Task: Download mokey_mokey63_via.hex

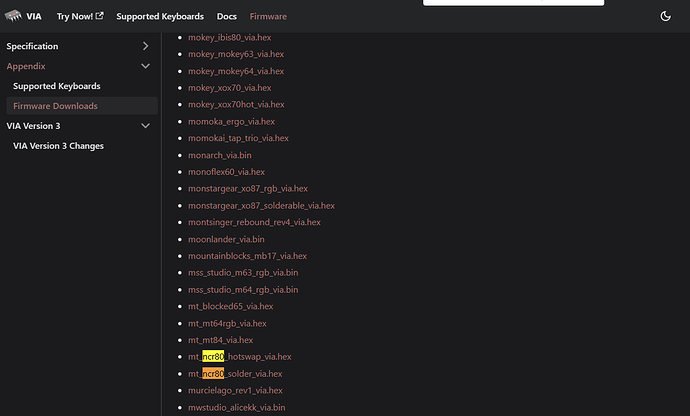Action: (236, 54)
